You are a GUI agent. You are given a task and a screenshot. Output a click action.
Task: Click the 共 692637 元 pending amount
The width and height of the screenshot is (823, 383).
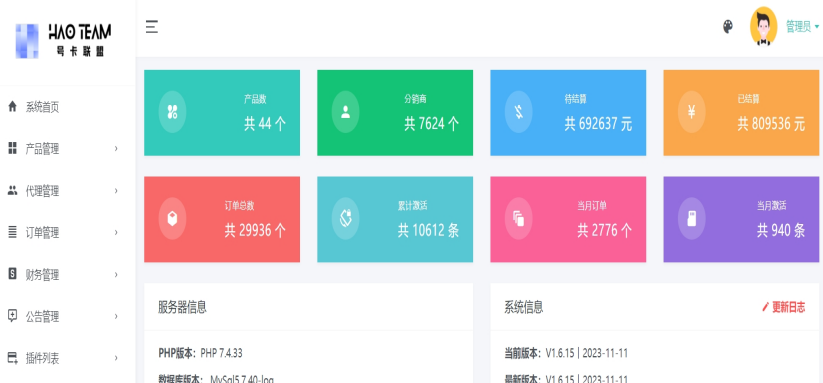pos(598,124)
